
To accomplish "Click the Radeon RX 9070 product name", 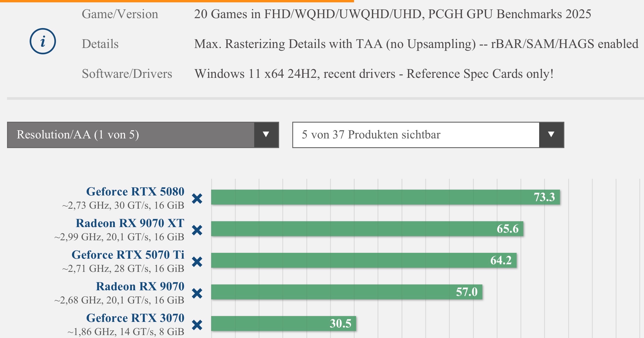I will click(x=140, y=286).
